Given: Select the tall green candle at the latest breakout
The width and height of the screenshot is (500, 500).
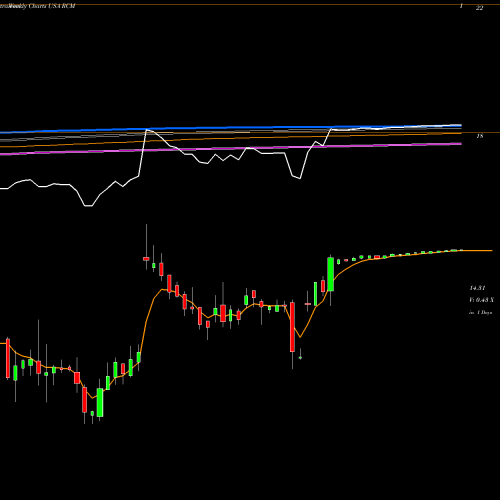Looking at the screenshot, I should click(331, 274).
